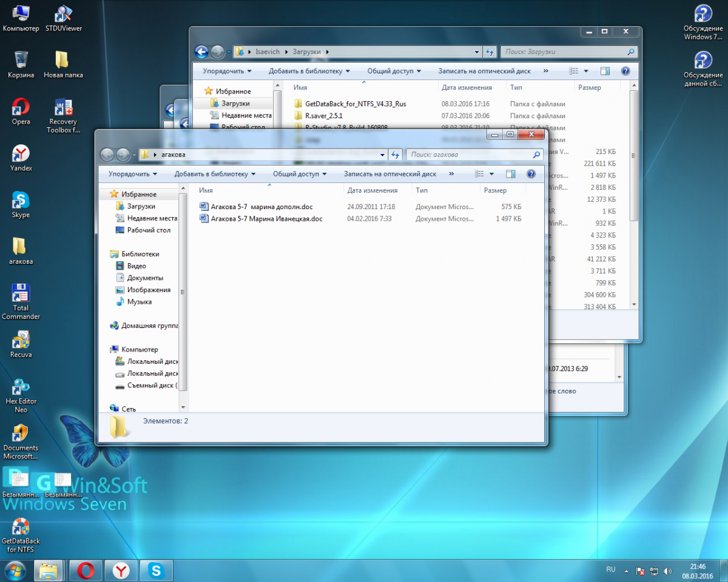The width and height of the screenshot is (728, 582).
Task: Open Общий доступ dropdown in front window
Action: point(299,174)
